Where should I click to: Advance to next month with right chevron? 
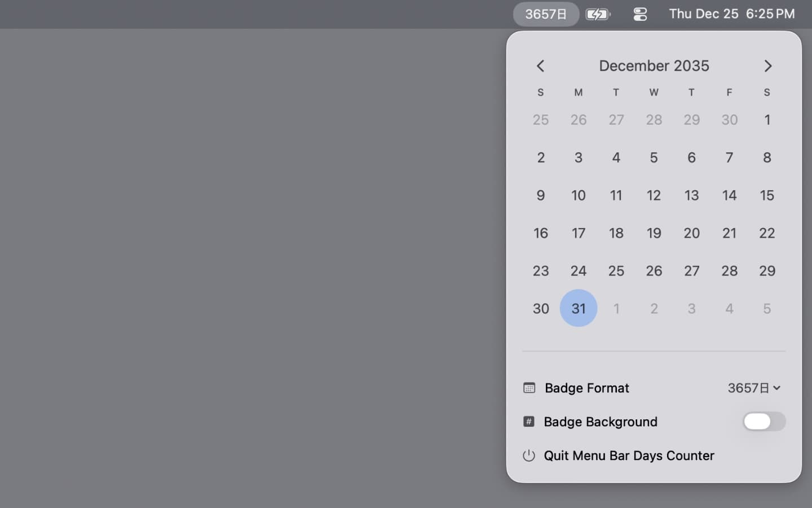767,66
